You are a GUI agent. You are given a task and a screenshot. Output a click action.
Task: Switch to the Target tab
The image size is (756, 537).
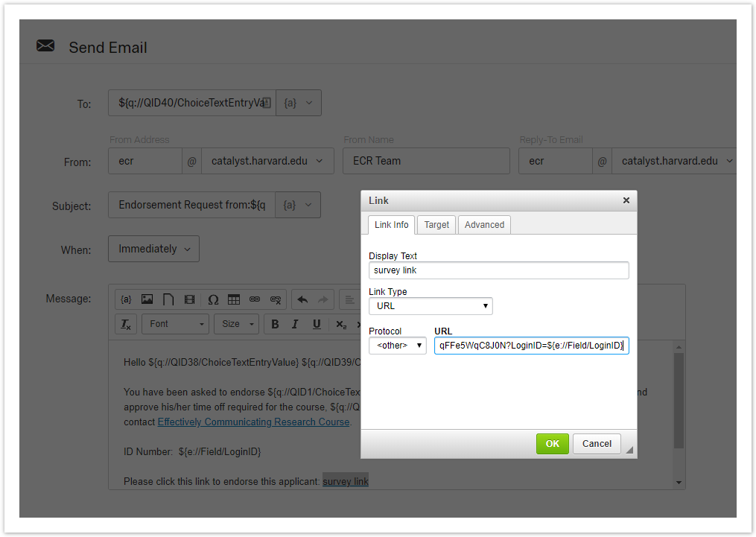[x=436, y=225]
